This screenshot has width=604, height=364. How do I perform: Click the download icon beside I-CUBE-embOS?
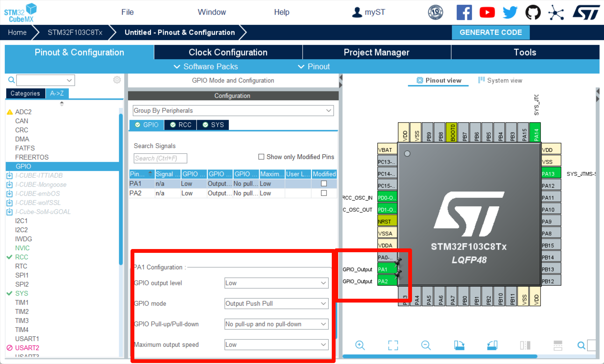tap(10, 194)
